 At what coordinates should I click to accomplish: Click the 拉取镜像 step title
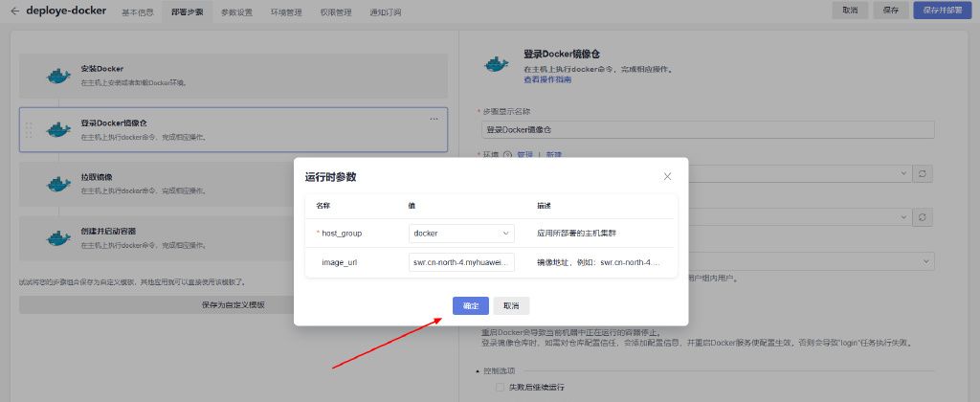point(97,177)
